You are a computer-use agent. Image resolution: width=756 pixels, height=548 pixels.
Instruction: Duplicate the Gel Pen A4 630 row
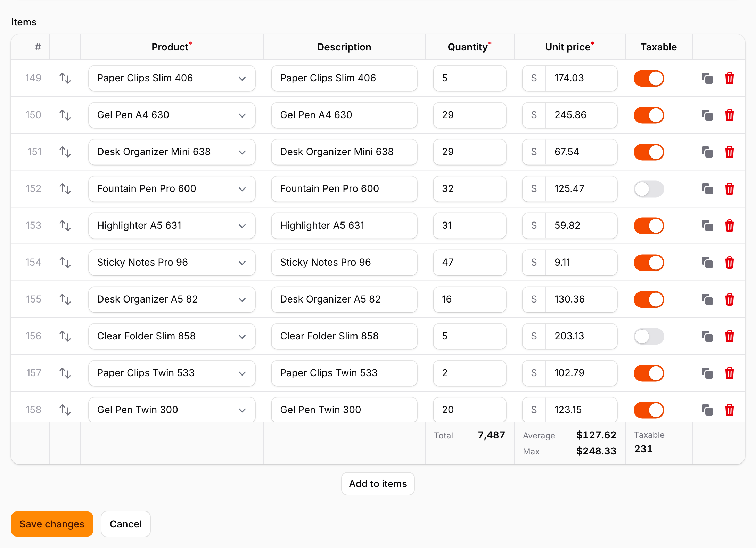(x=707, y=115)
